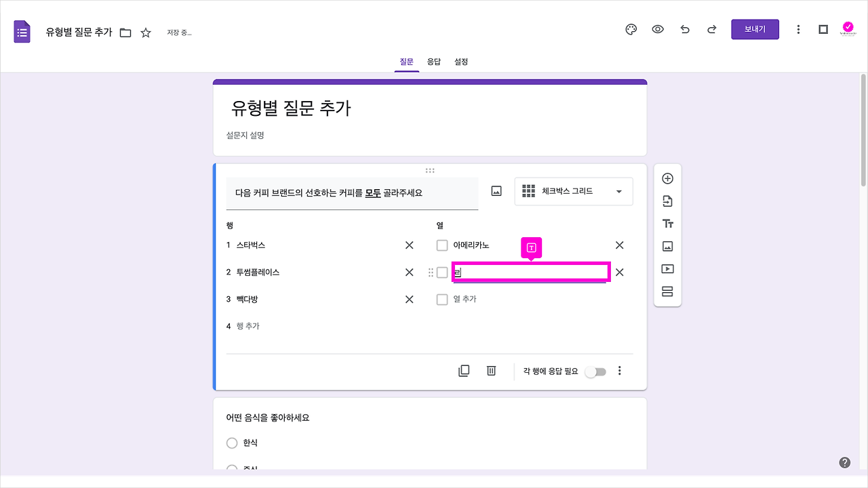Click the 보내기 send button
Image resolution: width=868 pixels, height=488 pixels.
point(755,29)
